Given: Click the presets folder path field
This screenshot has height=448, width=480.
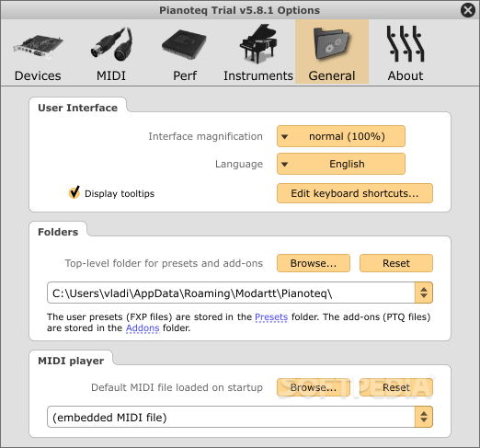Looking at the screenshot, I should click(x=231, y=293).
